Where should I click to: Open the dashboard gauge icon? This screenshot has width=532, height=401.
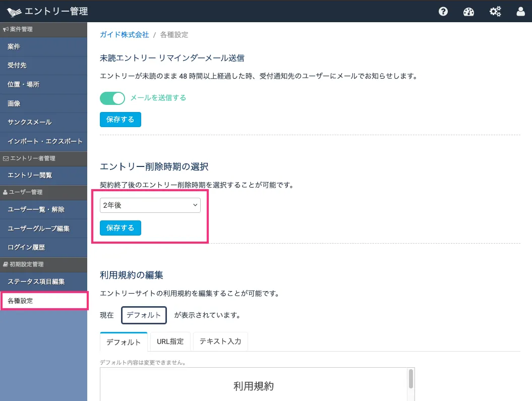[x=469, y=11]
